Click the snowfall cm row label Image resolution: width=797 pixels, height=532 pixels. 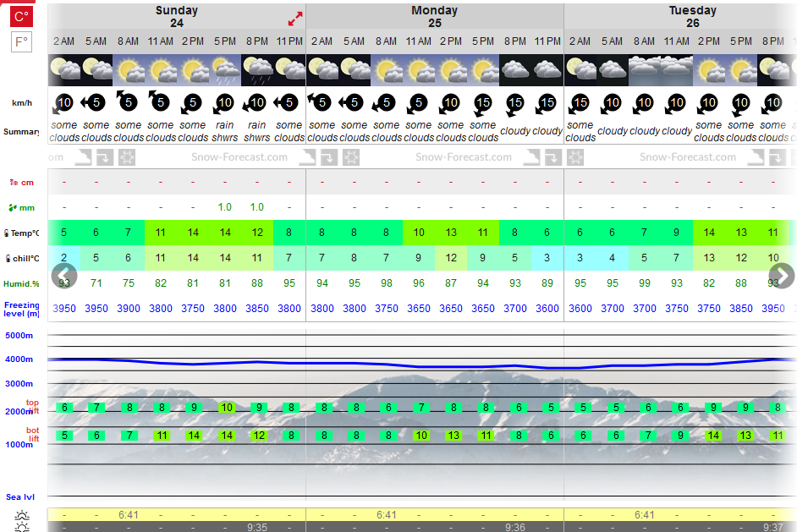click(21, 183)
